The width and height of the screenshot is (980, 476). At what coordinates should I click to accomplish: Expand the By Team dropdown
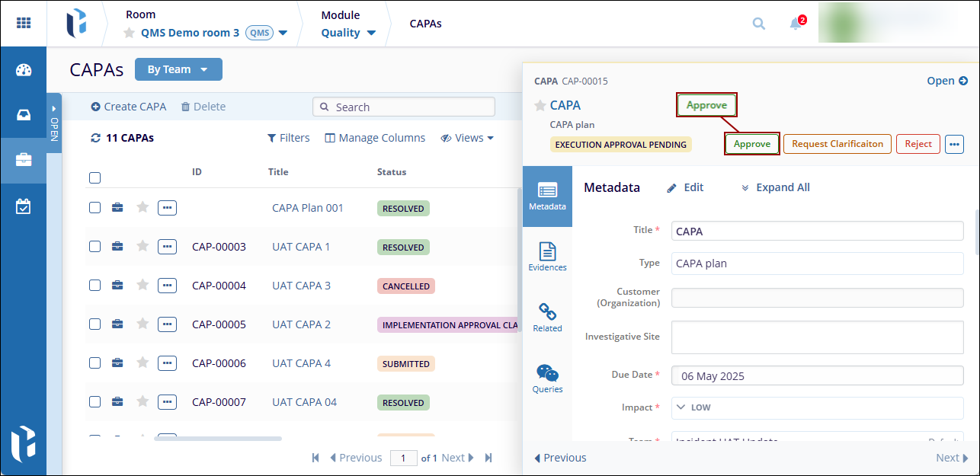(178, 69)
